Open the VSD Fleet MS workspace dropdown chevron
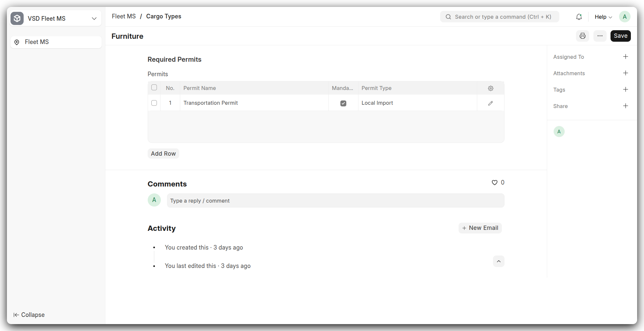644x331 pixels. coord(94,18)
